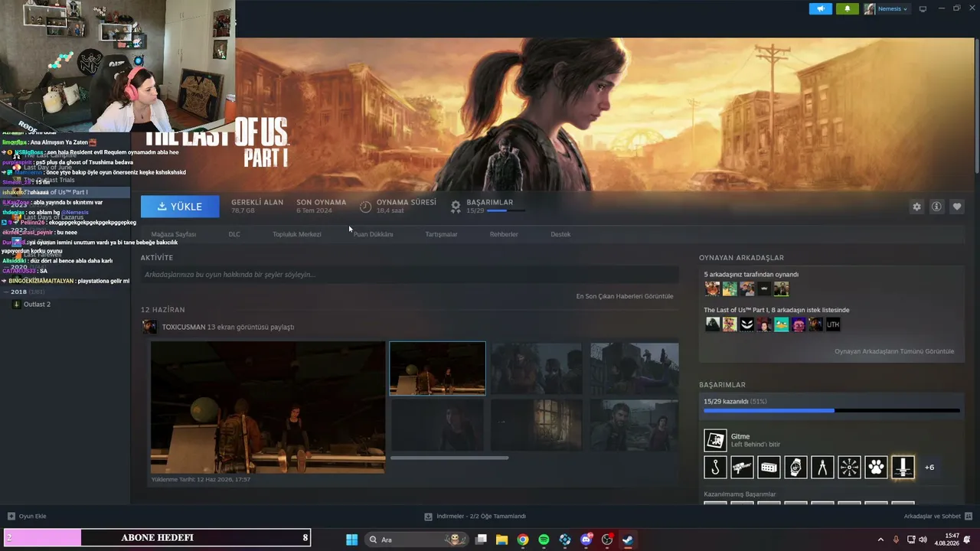Viewport: 980px width, 551px height.
Task: Open the green notifications bell
Action: (848, 9)
